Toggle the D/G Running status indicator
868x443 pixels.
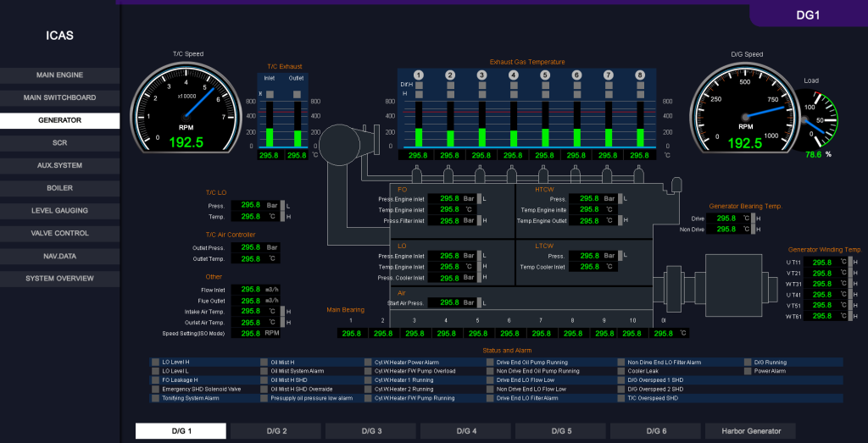coord(748,362)
